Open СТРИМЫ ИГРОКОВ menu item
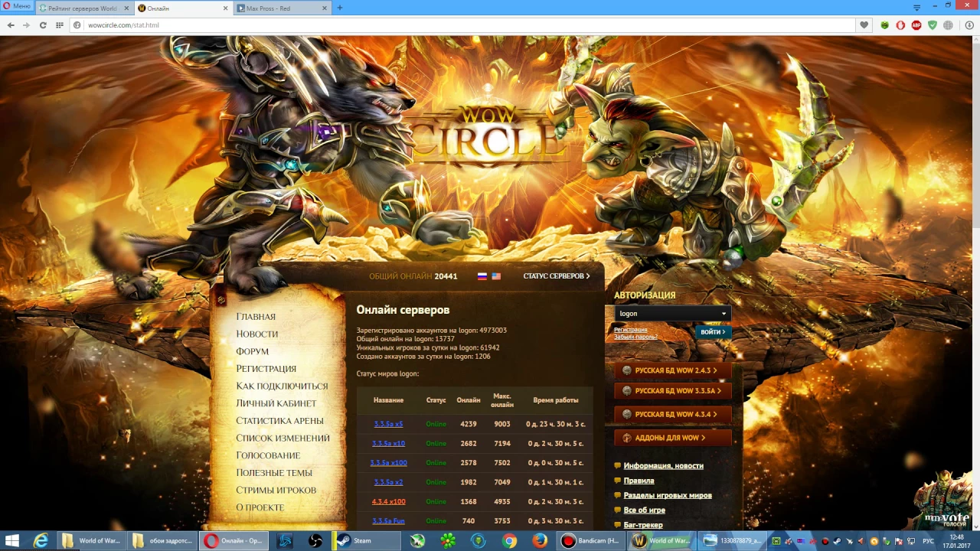Screen dimensions: 980x551 [x=276, y=491]
